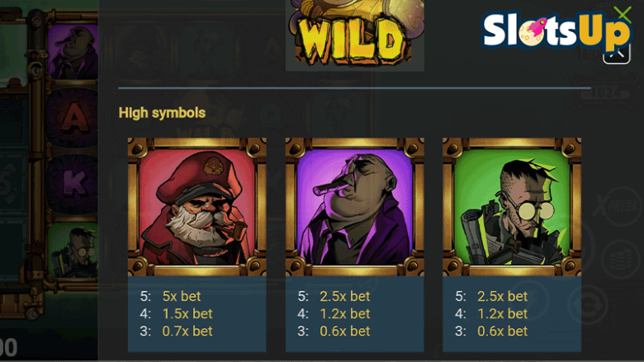644x362 pixels.
Task: Select the green goggles scientist symbol
Action: click(512, 207)
